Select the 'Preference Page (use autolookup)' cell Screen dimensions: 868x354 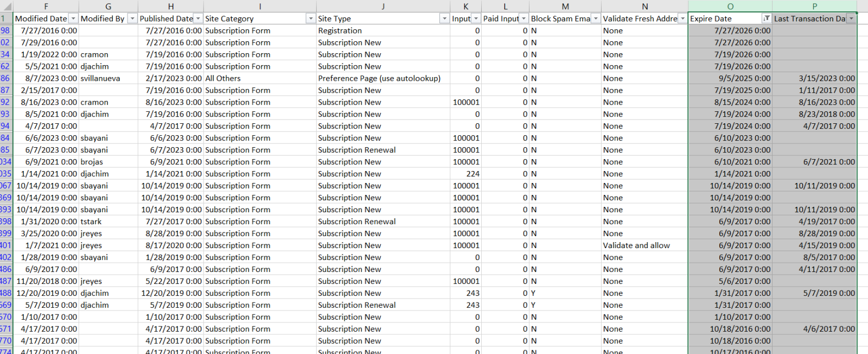379,78
